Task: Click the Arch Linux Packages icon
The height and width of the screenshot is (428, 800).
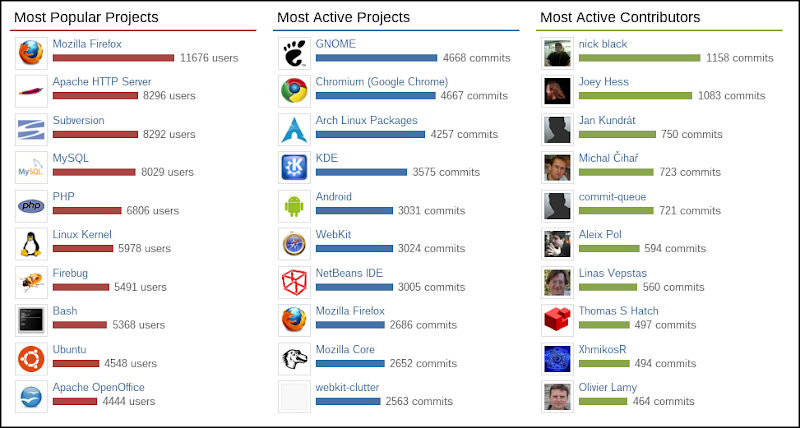Action: tap(295, 128)
